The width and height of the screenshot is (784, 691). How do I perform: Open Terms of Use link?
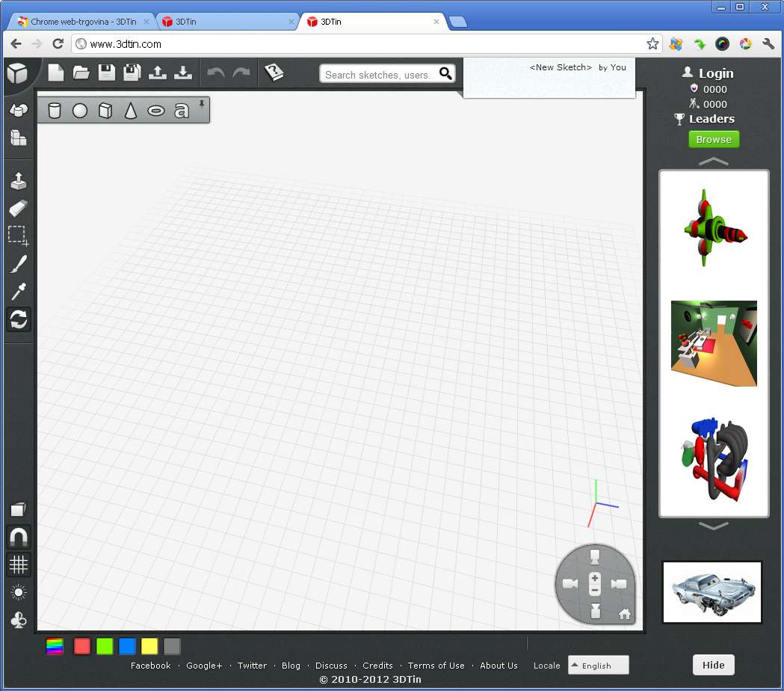436,666
